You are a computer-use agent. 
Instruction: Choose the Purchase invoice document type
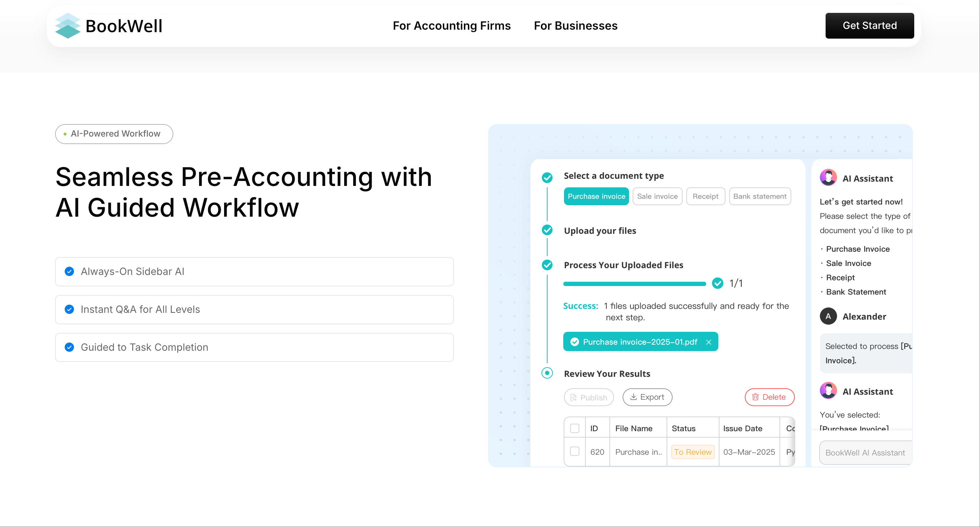coord(596,196)
